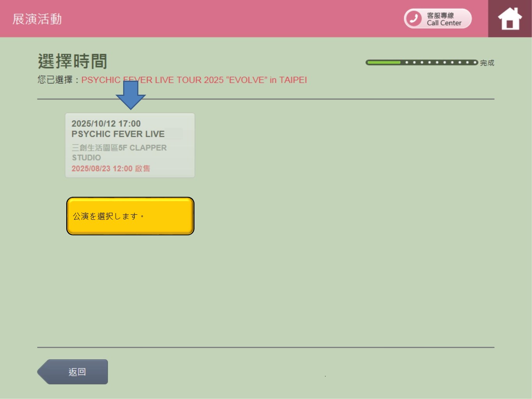Click the 您已選擇 label
The width and height of the screenshot is (532, 399).
(55, 80)
